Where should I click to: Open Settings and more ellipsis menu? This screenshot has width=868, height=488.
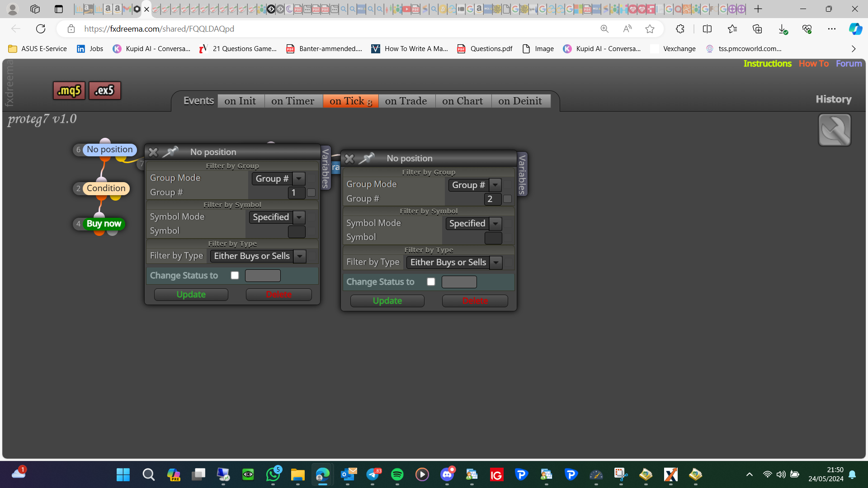coord(832,29)
